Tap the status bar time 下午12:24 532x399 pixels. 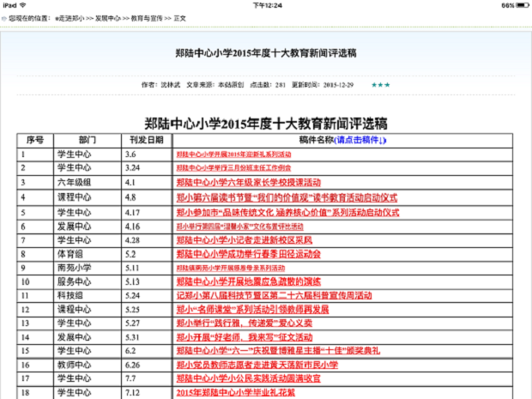click(268, 5)
